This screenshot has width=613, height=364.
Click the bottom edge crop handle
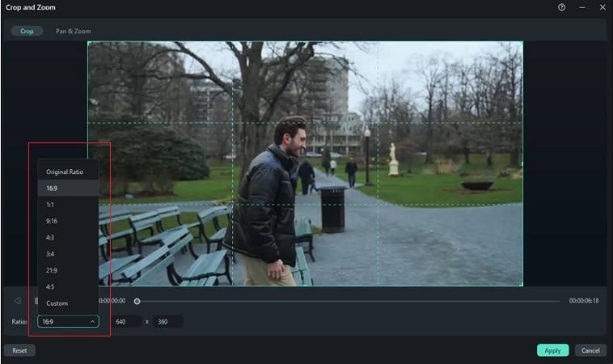(x=306, y=285)
